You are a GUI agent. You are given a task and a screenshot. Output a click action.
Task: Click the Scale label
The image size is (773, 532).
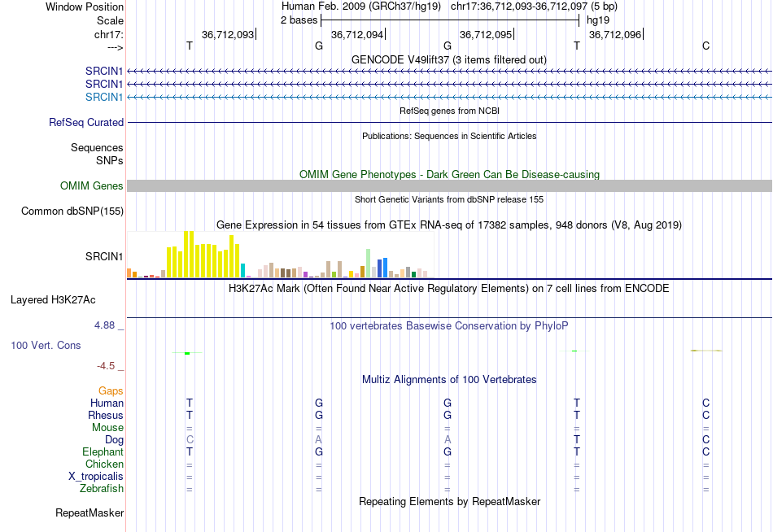pyautogui.click(x=110, y=20)
